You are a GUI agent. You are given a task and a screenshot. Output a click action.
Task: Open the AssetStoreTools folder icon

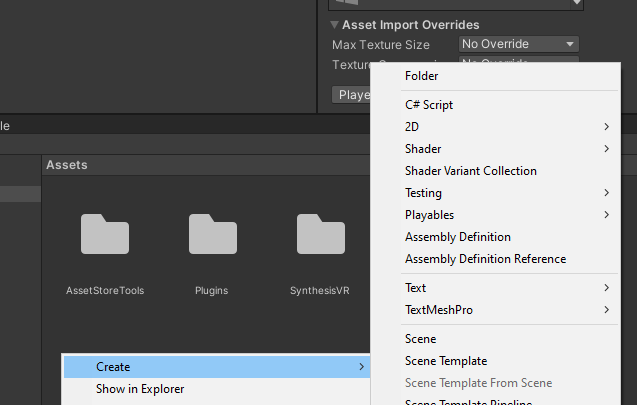[x=105, y=234]
